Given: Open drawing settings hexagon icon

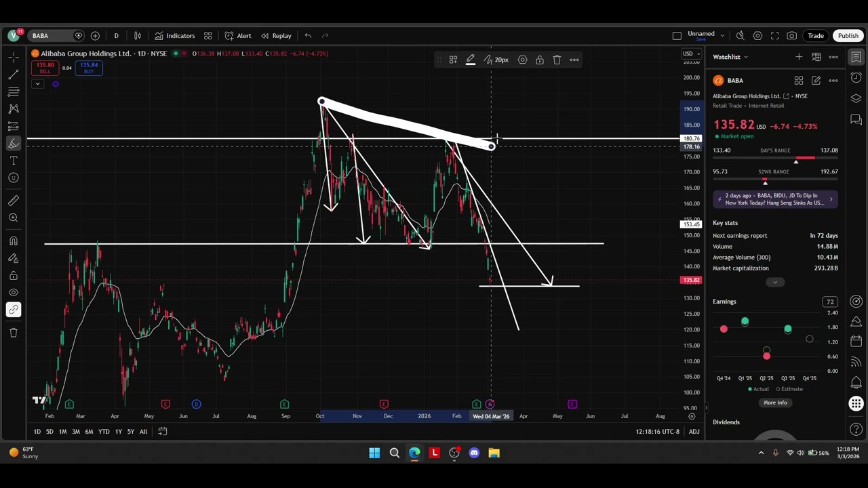Looking at the screenshot, I should 522,60.
